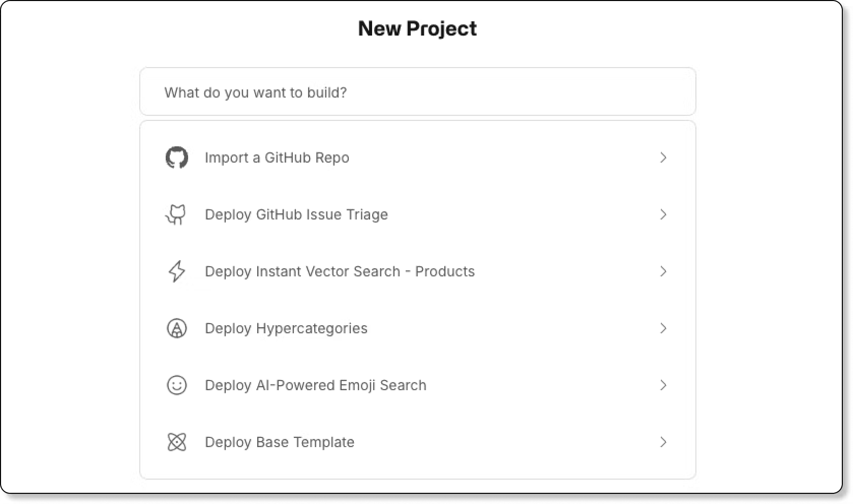853x504 pixels.
Task: Click the GitHub logo icon
Action: 177,157
